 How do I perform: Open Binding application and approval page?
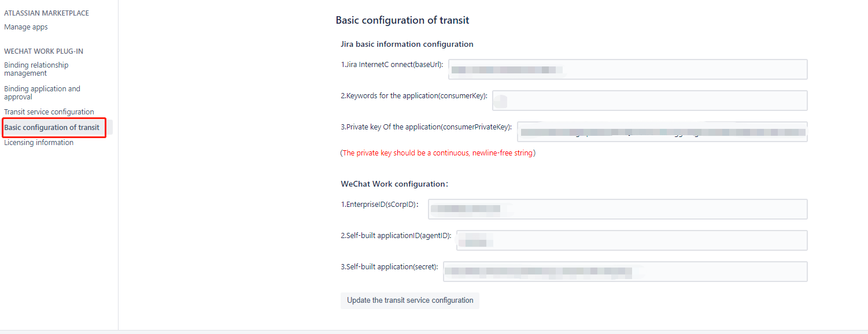coord(42,93)
